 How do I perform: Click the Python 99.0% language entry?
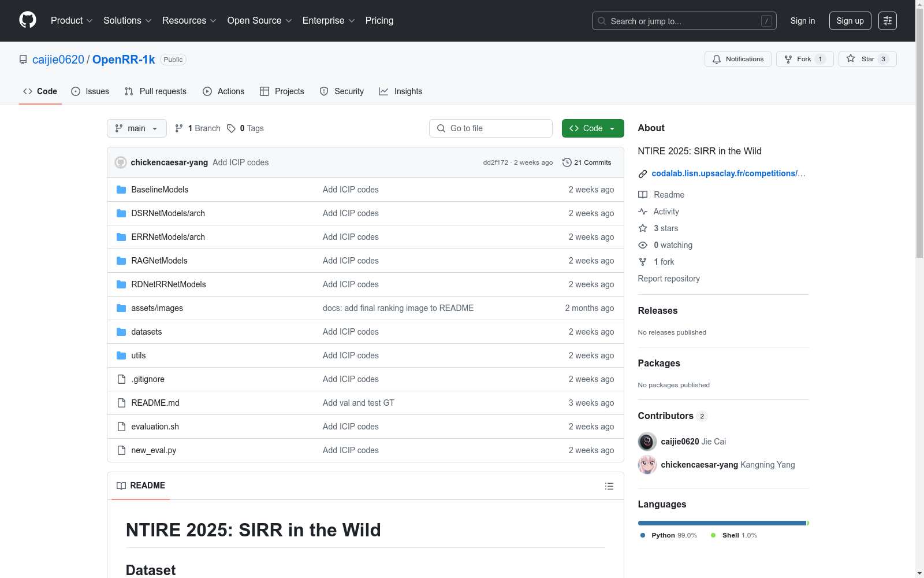669,535
